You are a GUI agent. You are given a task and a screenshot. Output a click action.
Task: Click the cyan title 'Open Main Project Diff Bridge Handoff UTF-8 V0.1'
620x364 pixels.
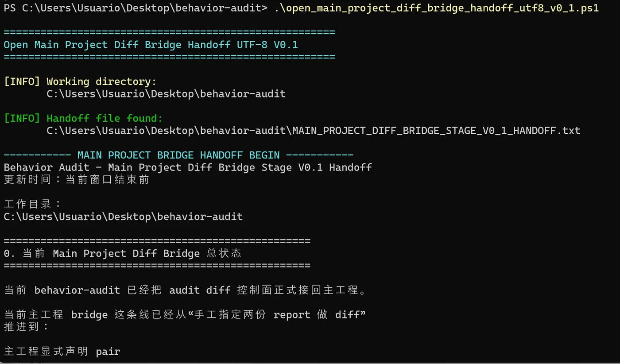[x=151, y=45]
